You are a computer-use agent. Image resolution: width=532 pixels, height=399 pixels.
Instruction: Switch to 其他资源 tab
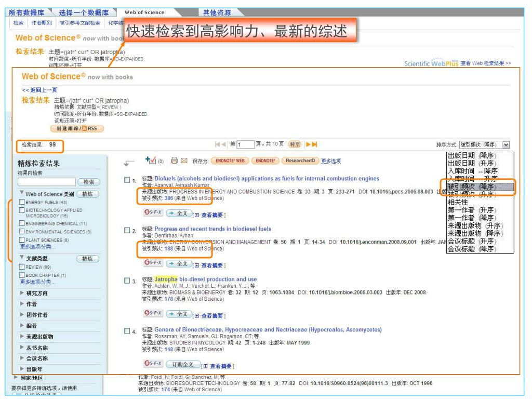click(217, 12)
